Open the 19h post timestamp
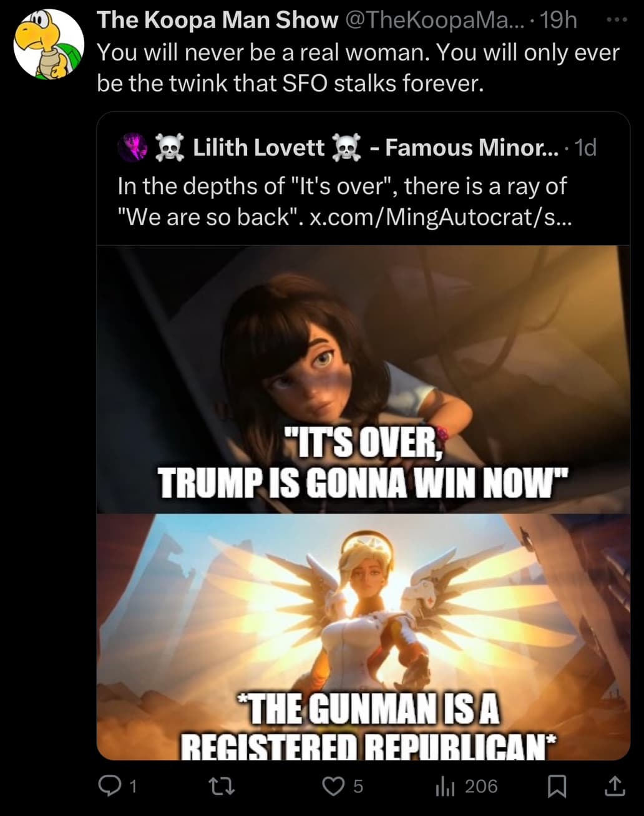Viewport: 644px width, 816px height. pyautogui.click(x=558, y=21)
